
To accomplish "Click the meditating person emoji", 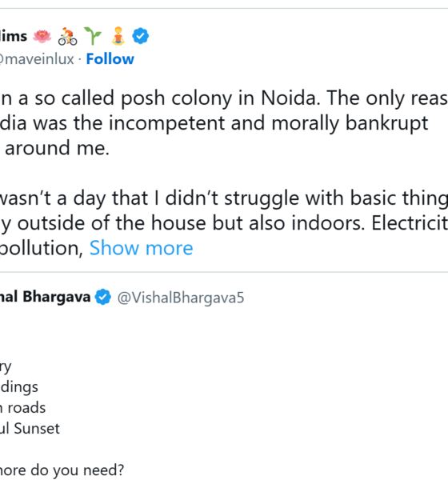I will click(x=118, y=36).
